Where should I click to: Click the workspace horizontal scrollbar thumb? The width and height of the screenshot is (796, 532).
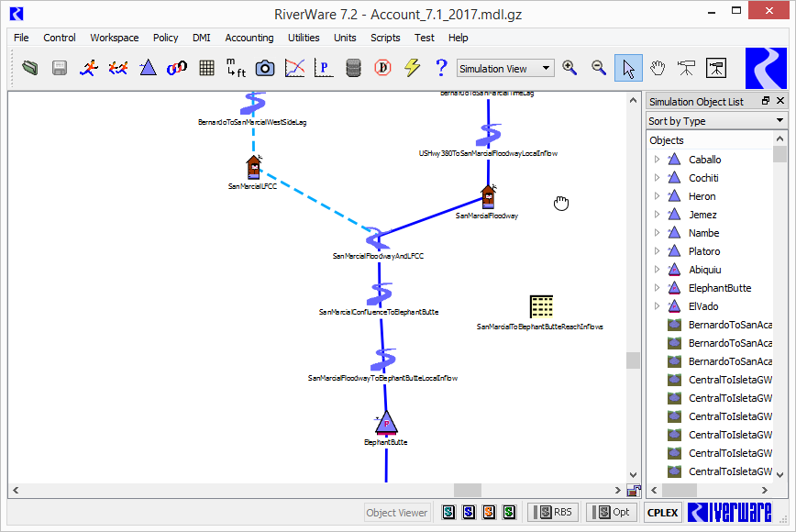pyautogui.click(x=467, y=490)
